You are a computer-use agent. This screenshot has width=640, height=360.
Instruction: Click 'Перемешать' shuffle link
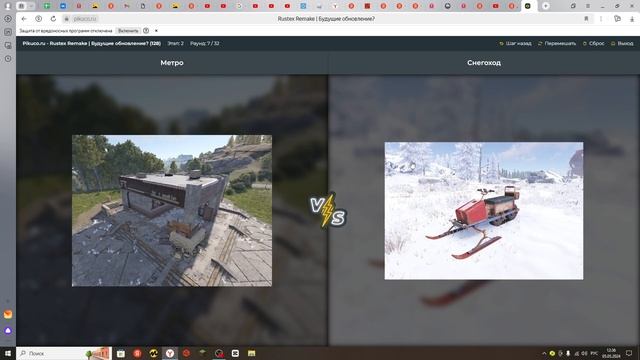tap(557, 43)
